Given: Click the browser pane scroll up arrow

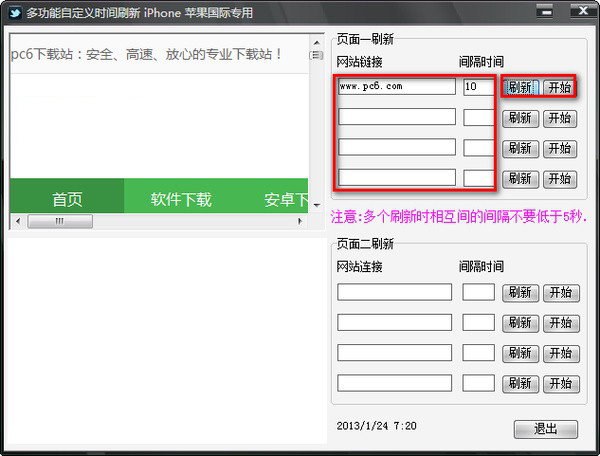Looking at the screenshot, I should point(317,42).
